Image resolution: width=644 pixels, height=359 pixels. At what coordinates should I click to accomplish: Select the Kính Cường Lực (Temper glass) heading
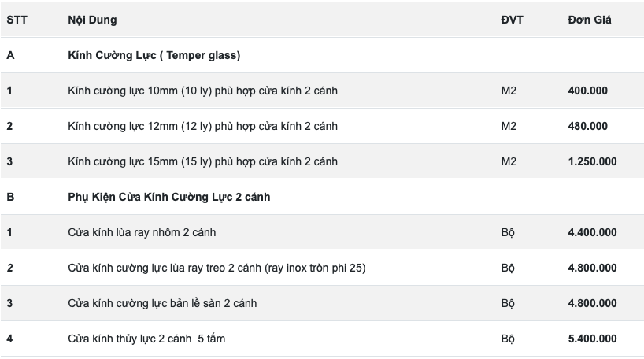tap(154, 55)
